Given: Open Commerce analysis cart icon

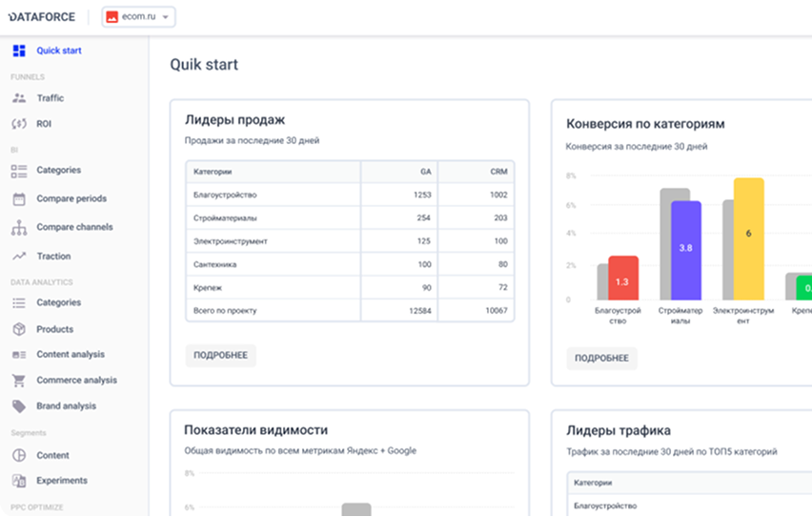Looking at the screenshot, I should point(19,381).
